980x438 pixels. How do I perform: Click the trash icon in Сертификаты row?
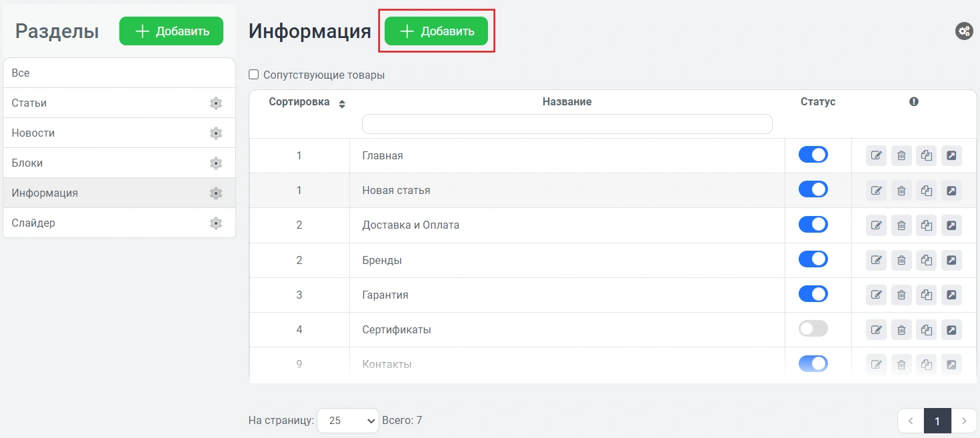tap(901, 329)
